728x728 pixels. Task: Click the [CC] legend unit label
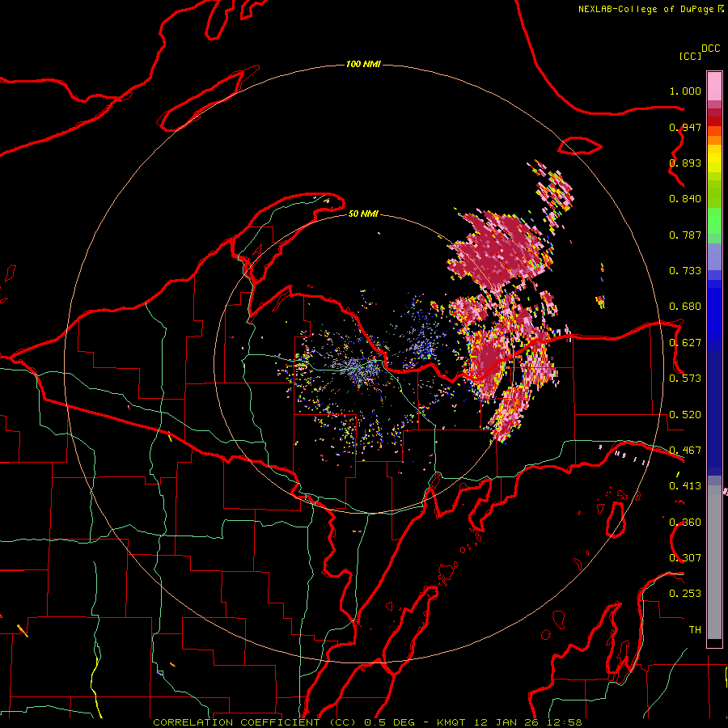point(690,56)
